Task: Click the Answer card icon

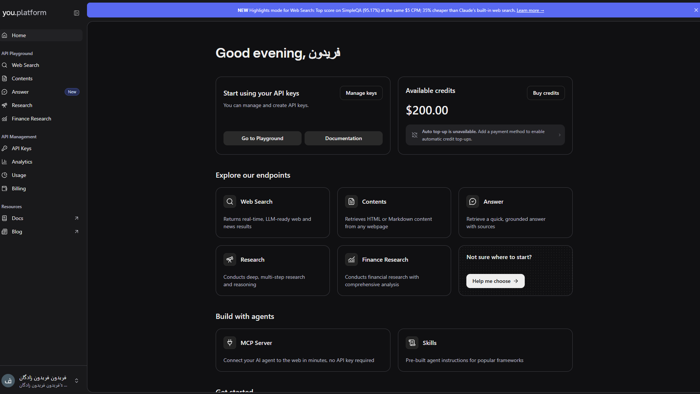Action: pos(472,202)
